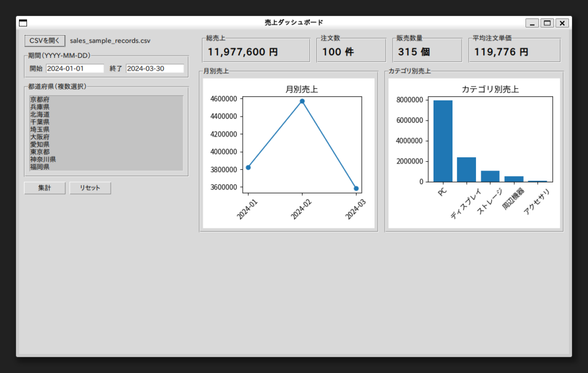
Task: Select 神奈川県 in the prefecture list
Action: pos(43,160)
